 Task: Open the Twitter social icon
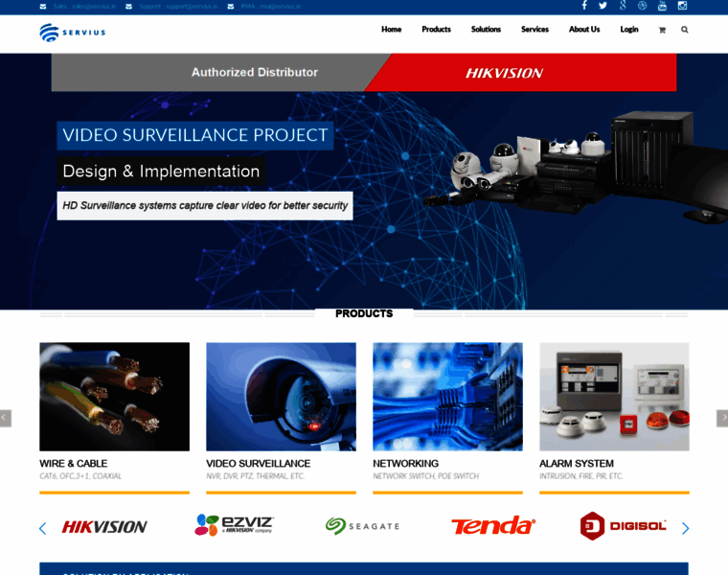point(603,6)
